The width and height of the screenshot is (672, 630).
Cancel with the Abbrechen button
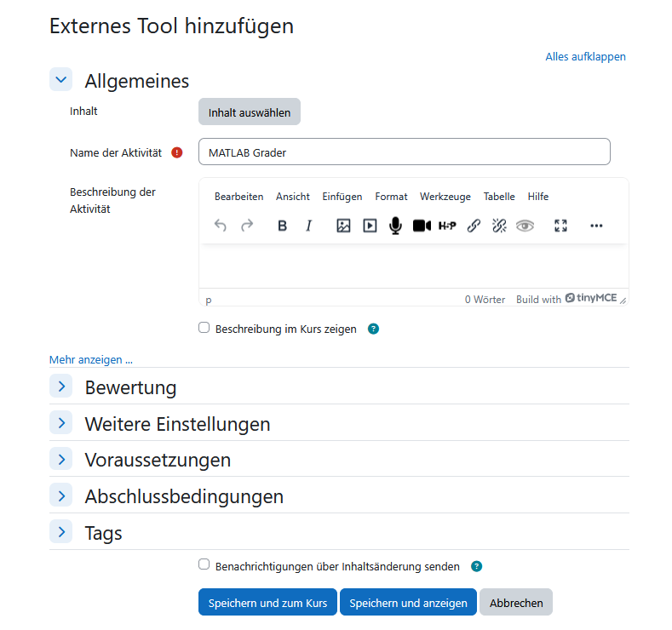[x=516, y=602]
